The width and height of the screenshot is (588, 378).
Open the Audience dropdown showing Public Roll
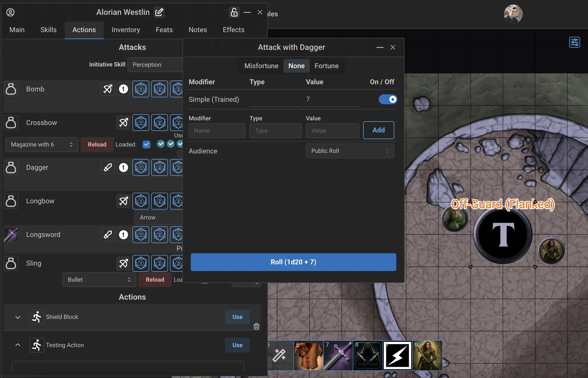click(x=350, y=151)
